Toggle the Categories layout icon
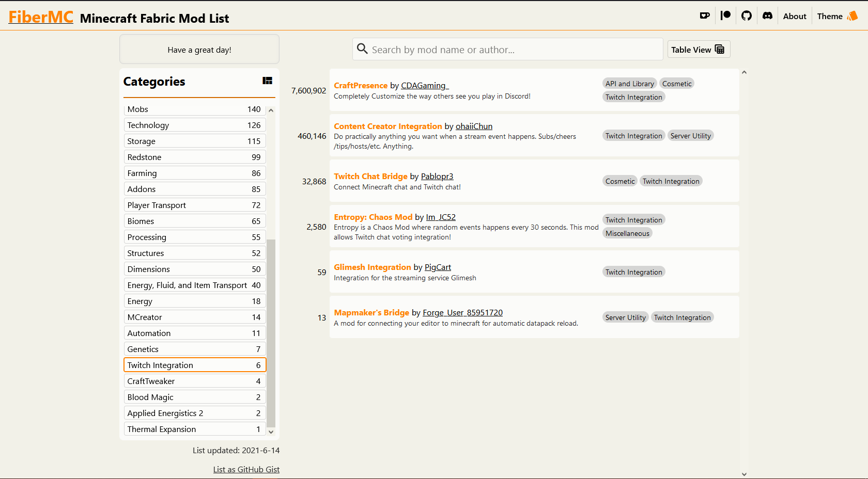 (x=267, y=81)
